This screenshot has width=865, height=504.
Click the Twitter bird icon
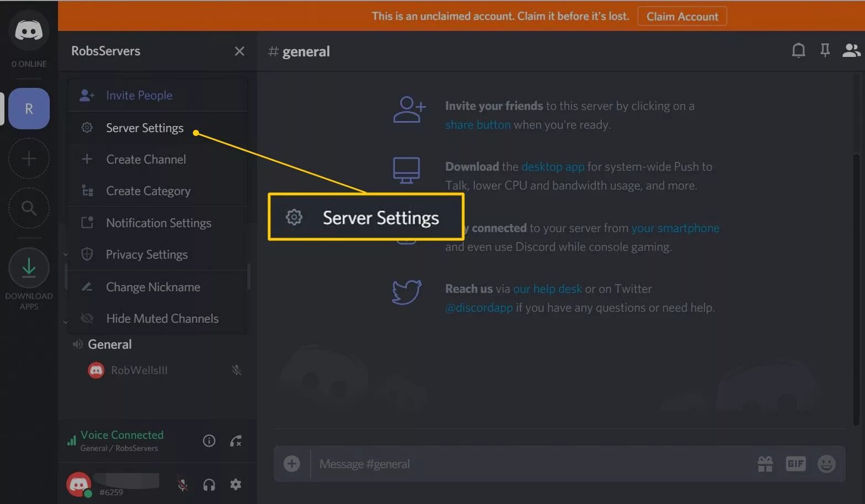[x=407, y=292]
